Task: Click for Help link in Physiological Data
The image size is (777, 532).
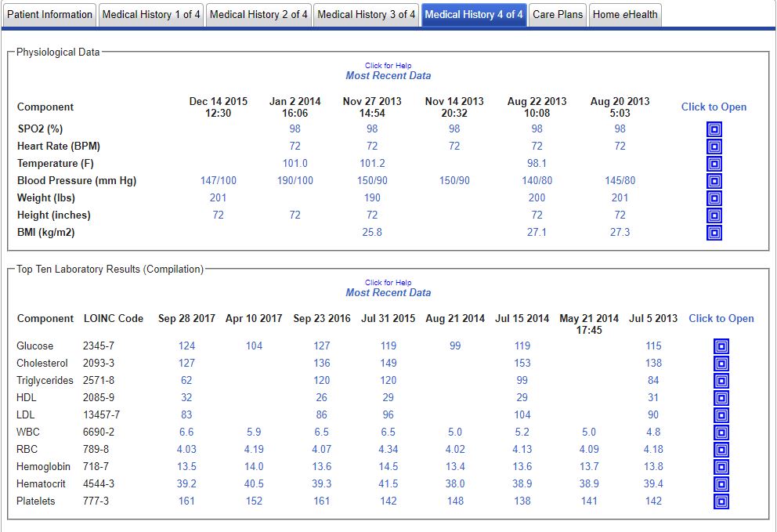Action: point(388,66)
